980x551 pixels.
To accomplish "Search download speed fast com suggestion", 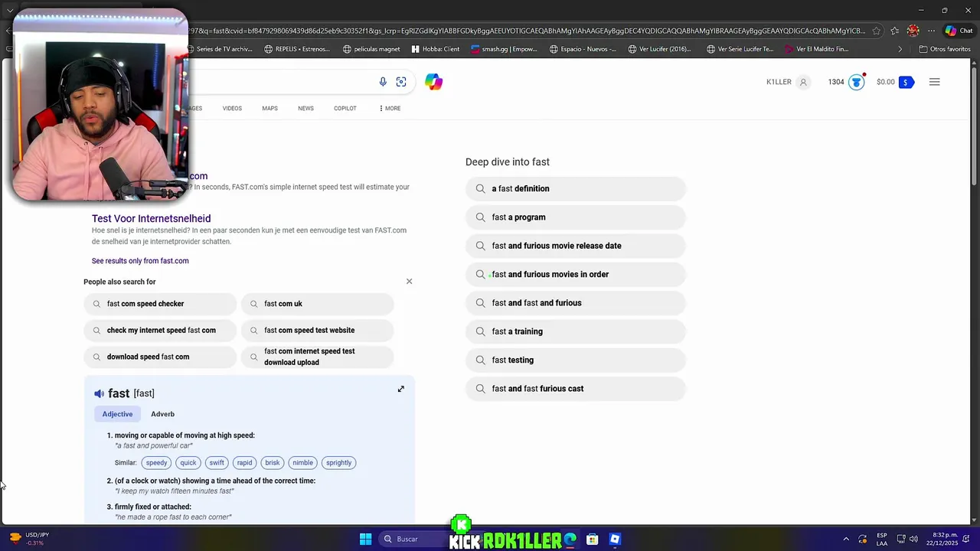I will 160,357.
